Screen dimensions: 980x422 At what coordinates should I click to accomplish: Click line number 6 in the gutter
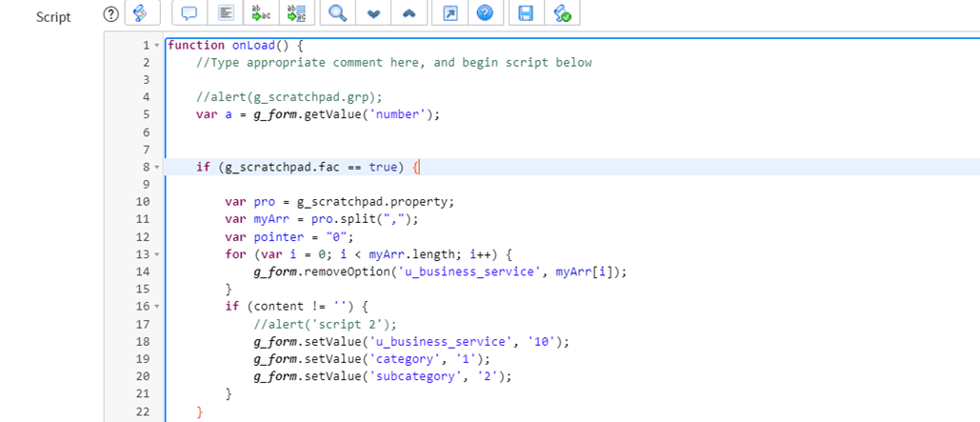point(147,132)
